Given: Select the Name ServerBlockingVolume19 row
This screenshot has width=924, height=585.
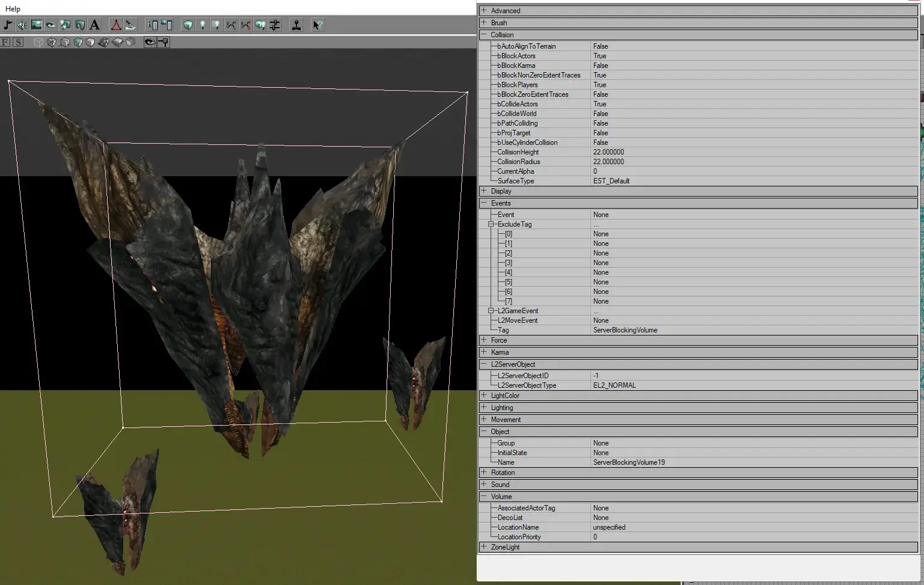Looking at the screenshot, I should coord(699,462).
